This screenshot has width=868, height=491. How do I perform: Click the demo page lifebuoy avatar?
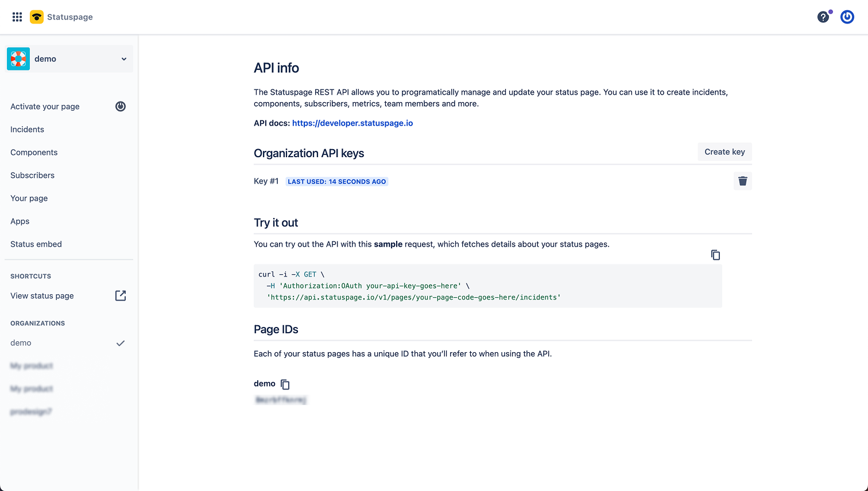(x=18, y=59)
